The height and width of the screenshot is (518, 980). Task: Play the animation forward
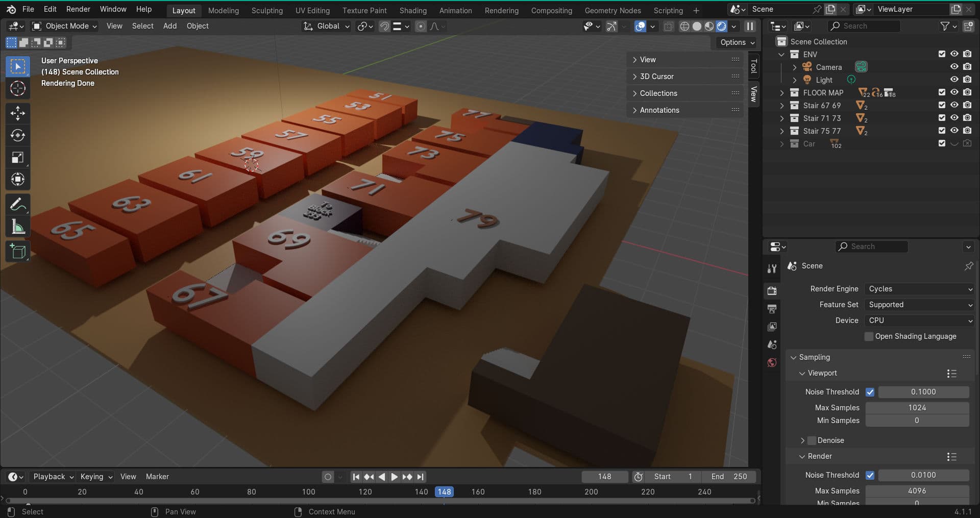tap(394, 477)
